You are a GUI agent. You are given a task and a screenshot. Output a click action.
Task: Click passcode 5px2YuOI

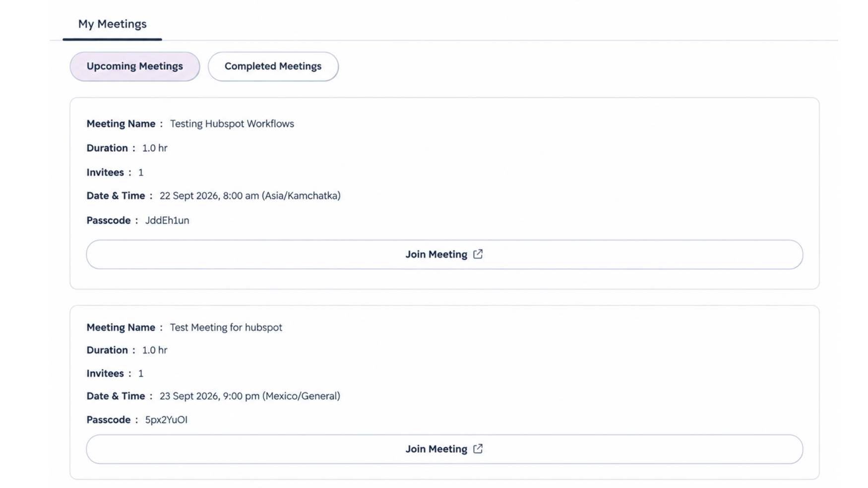point(166,420)
